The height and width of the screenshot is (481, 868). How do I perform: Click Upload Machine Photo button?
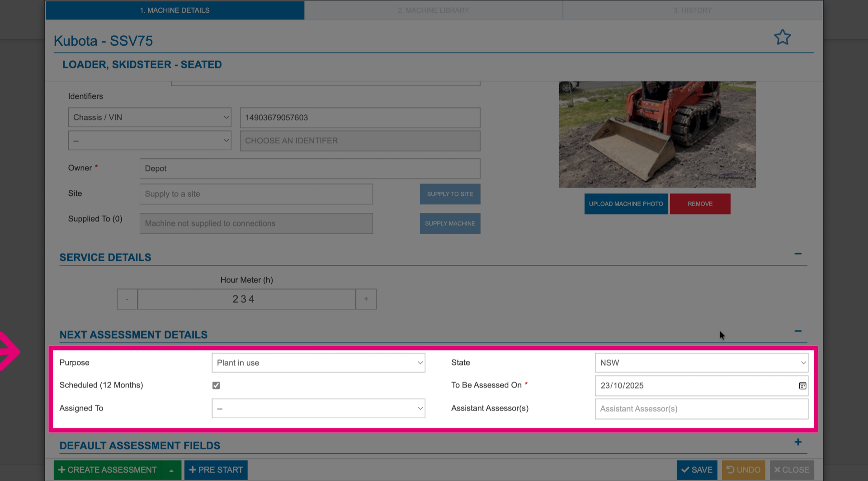(626, 204)
